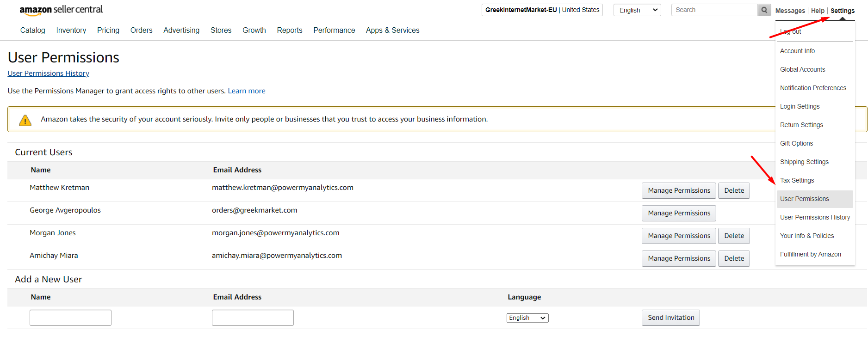Select User Permissions History in Settings dropdown
This screenshot has width=868, height=342.
pos(815,217)
